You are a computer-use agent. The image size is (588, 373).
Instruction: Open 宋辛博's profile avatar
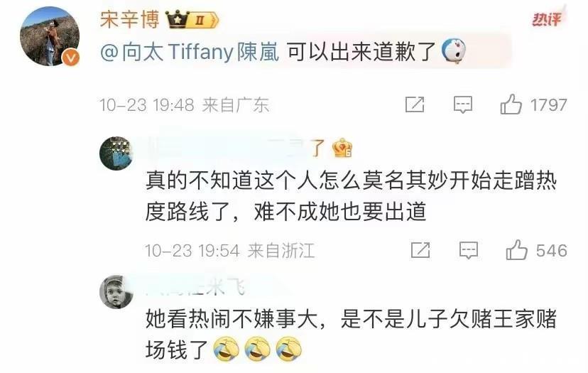[50, 36]
